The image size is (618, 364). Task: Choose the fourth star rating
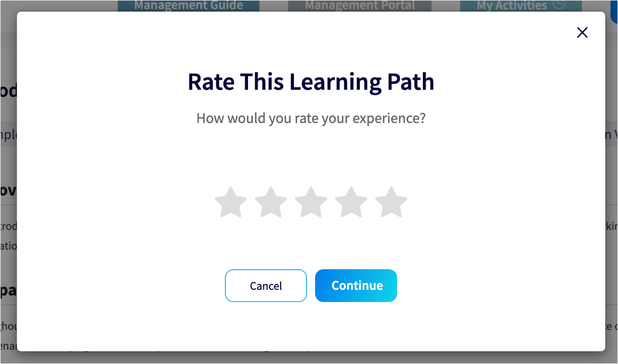pyautogui.click(x=351, y=202)
